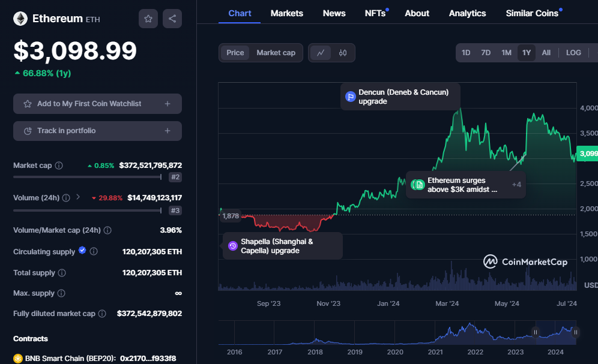The width and height of the screenshot is (598, 364).
Task: Set chart range to 1D
Action: click(x=466, y=53)
